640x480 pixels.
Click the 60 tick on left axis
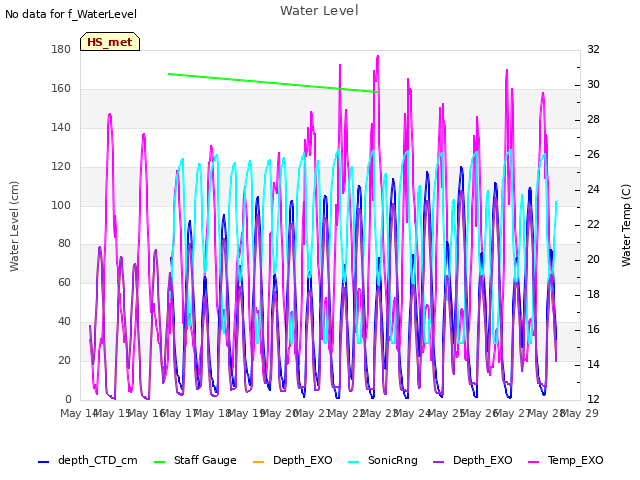point(64,282)
